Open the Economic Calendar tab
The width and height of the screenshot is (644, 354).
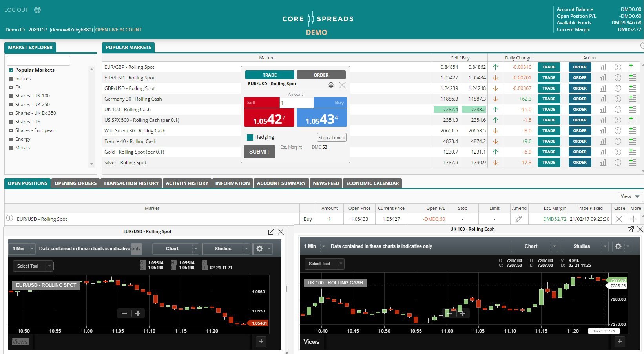pos(372,183)
